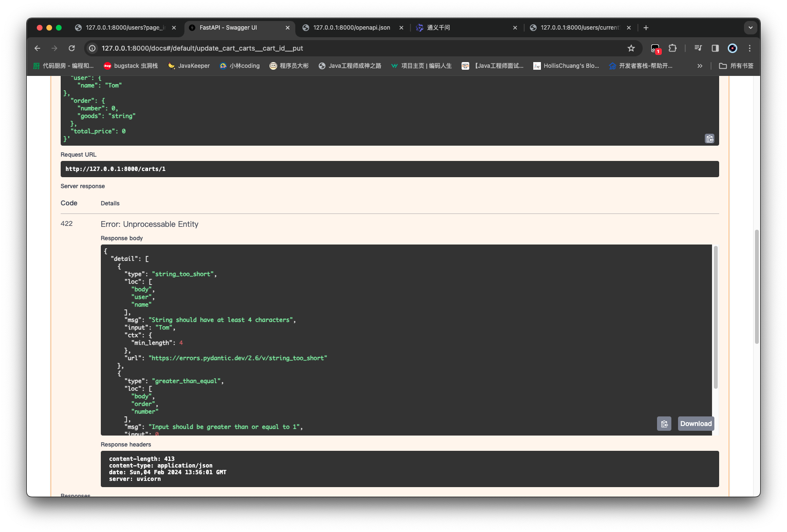787x532 pixels.
Task: Close the users?page tab
Action: pyautogui.click(x=174, y=28)
